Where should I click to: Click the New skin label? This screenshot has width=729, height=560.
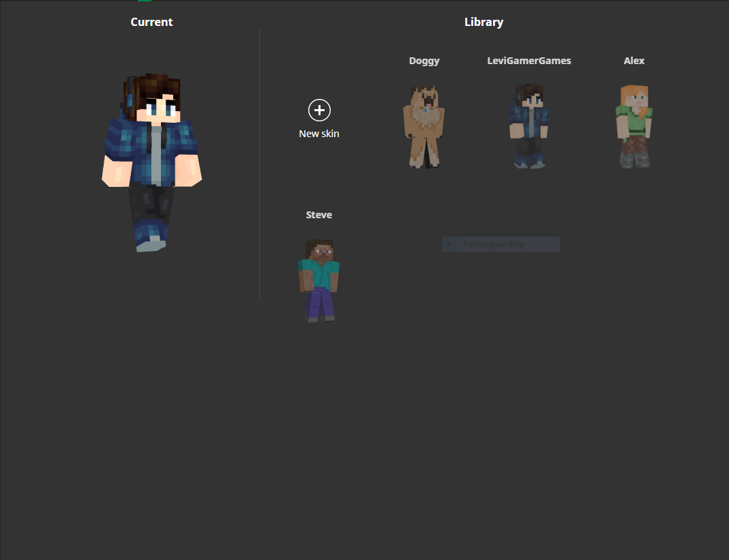(319, 134)
